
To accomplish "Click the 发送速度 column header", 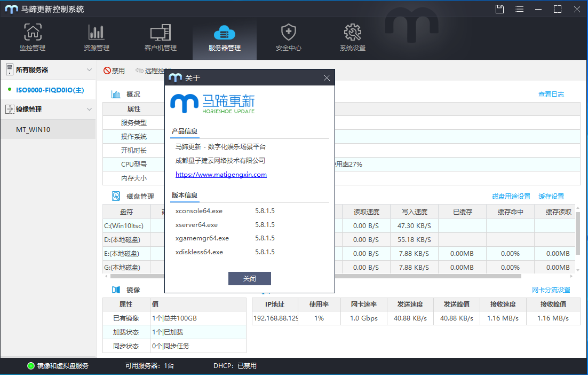I will tap(410, 304).
